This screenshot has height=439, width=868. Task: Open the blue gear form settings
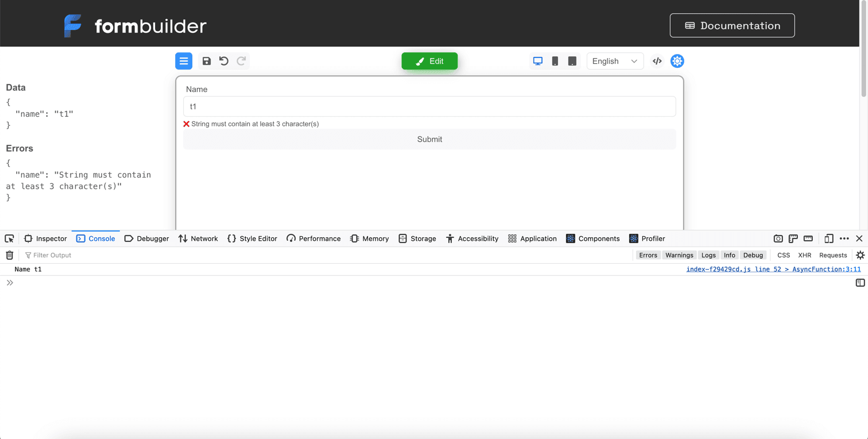[677, 61]
